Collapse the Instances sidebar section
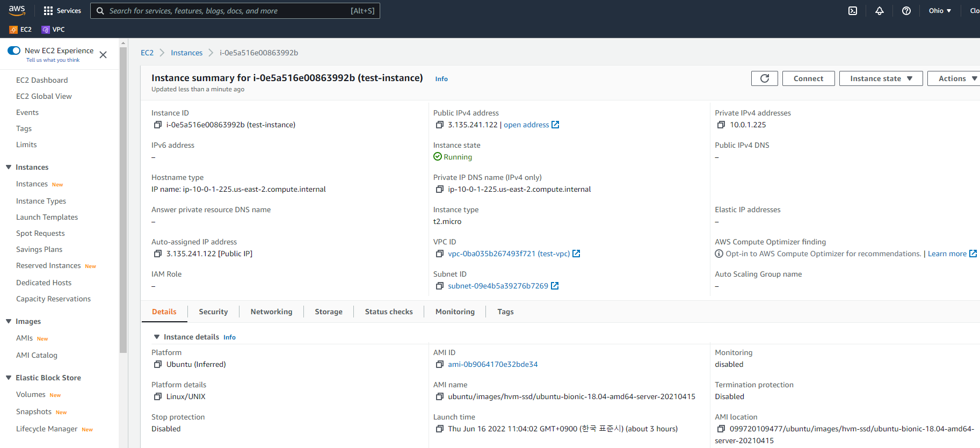980x448 pixels. (x=9, y=167)
